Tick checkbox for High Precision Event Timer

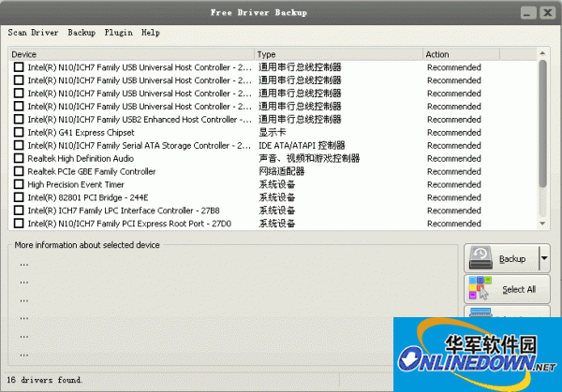tap(19, 184)
